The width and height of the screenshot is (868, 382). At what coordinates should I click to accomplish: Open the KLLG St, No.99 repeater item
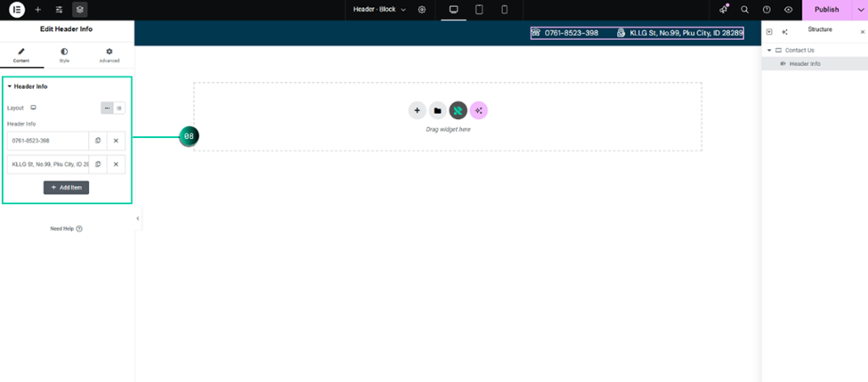[x=48, y=165]
